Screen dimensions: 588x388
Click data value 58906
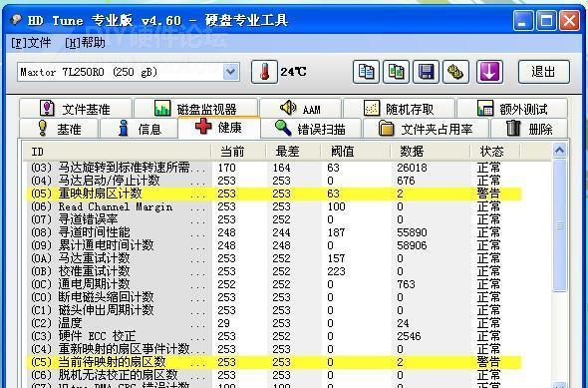tap(412, 245)
